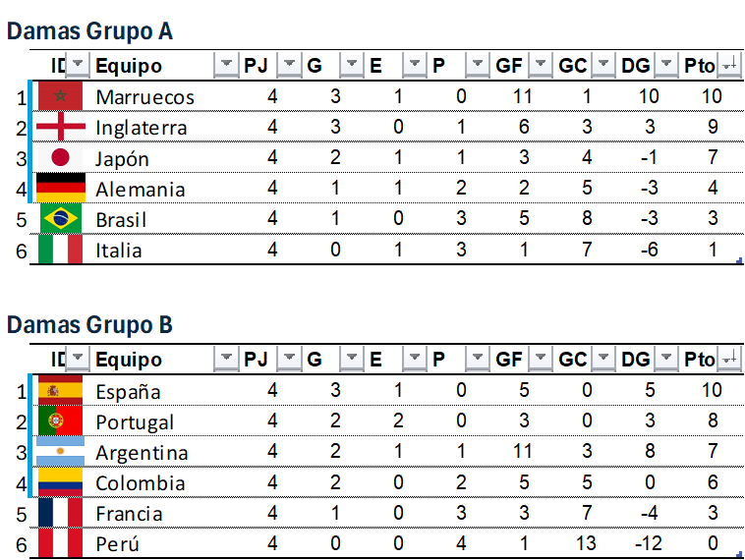The height and width of the screenshot is (560, 745).
Task: Select the Japan flag image
Action: click(60, 157)
